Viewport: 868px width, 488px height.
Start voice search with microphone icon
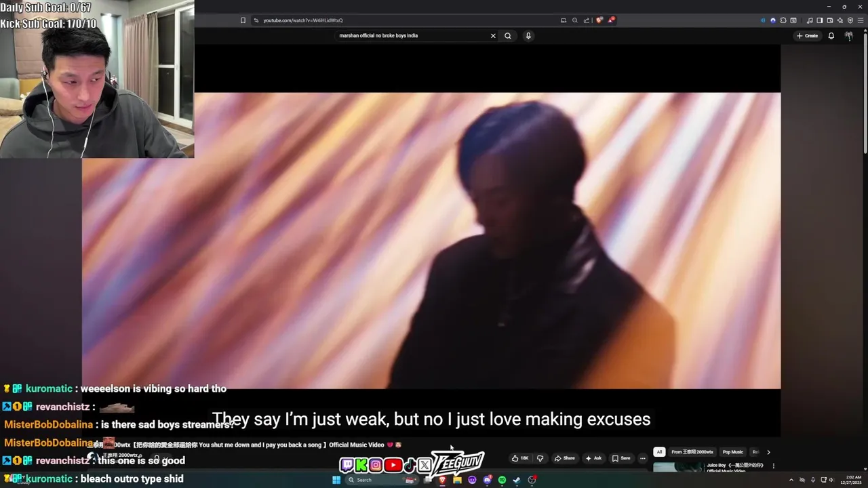pyautogui.click(x=528, y=35)
